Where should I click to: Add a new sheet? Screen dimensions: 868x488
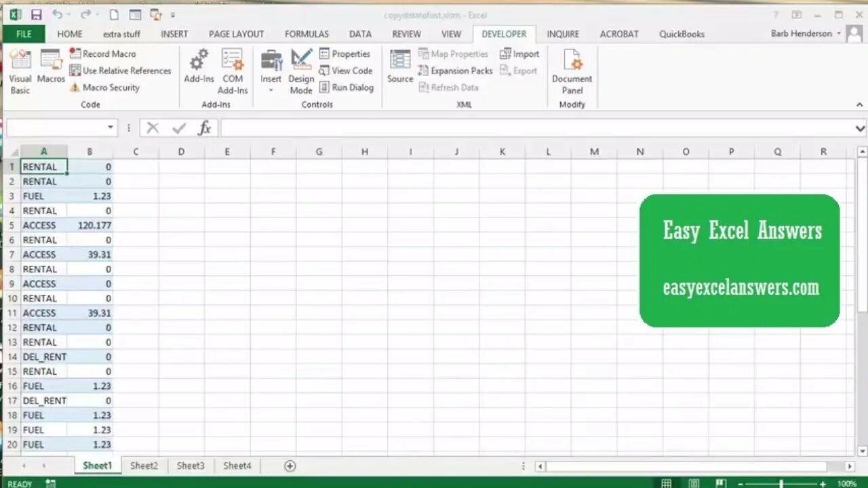point(290,466)
